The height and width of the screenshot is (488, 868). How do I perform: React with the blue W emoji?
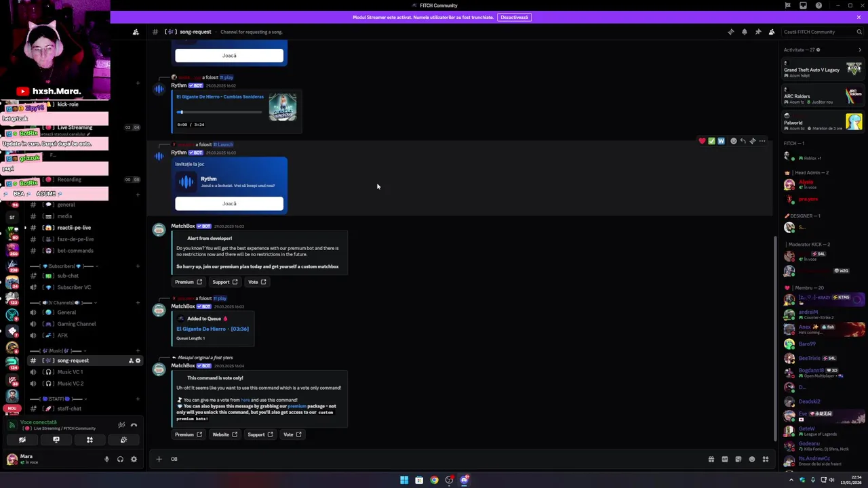coord(721,141)
